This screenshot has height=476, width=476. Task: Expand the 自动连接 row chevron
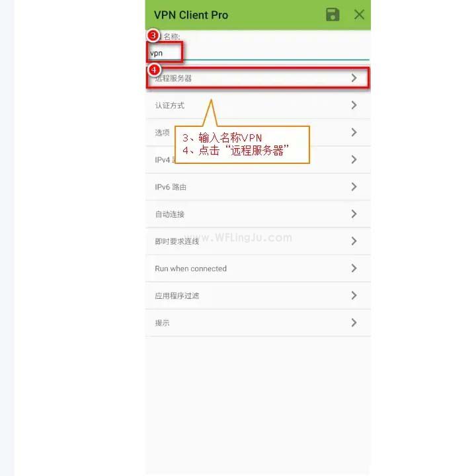pos(354,214)
